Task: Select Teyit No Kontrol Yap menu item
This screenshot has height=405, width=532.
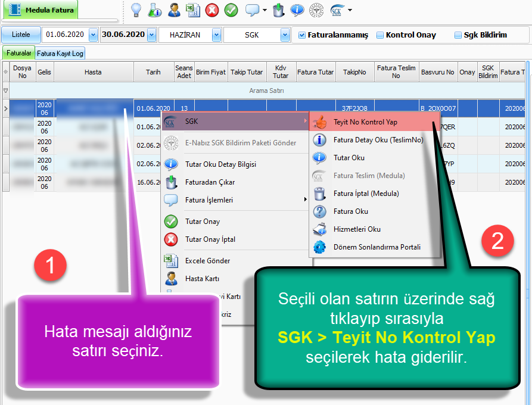Action: tap(375, 122)
